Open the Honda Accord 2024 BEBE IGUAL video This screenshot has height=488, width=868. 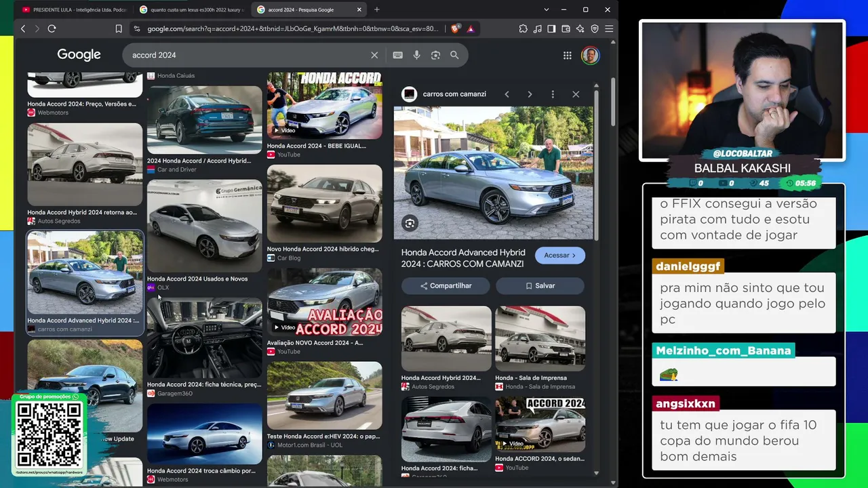click(324, 106)
